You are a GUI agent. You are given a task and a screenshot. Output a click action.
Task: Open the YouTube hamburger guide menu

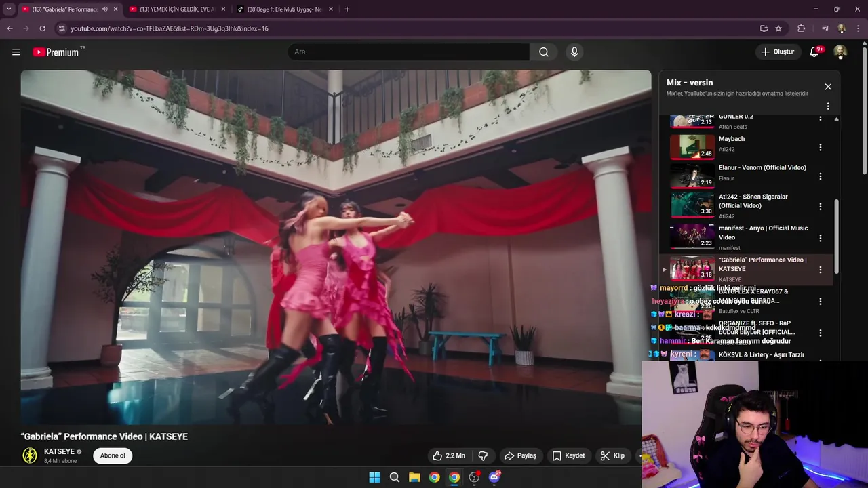16,52
